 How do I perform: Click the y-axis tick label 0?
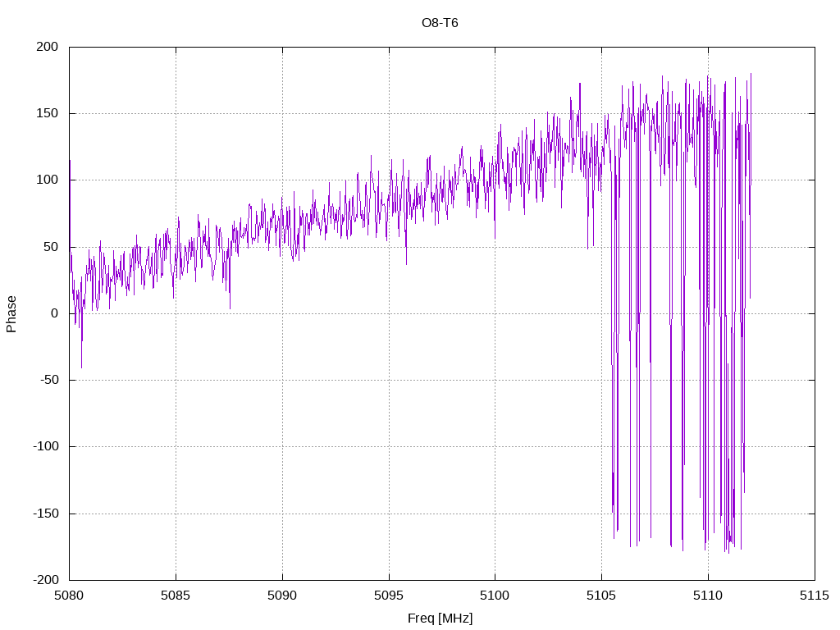[55, 313]
